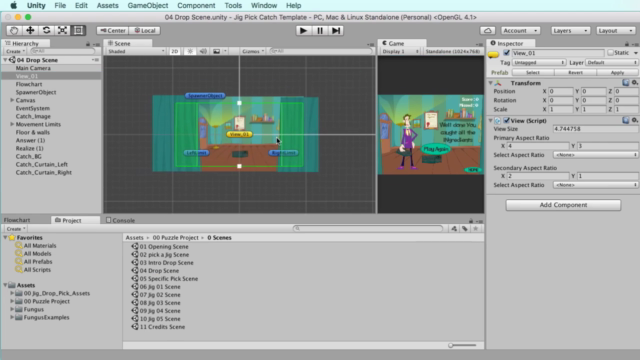
Task: Switch to the Flowchart tab
Action: coord(17,220)
